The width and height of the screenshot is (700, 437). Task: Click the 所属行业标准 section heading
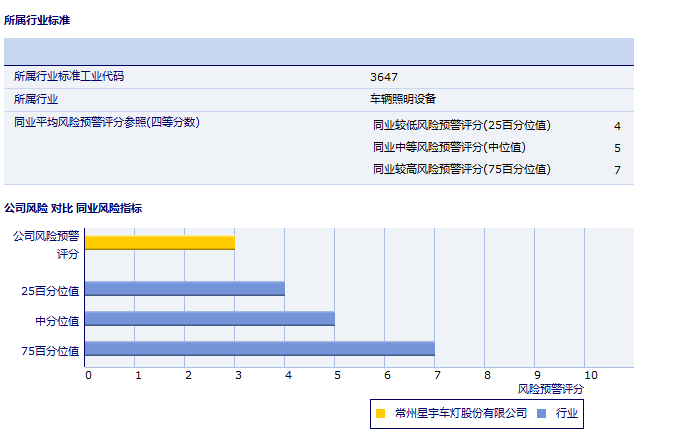pyautogui.click(x=37, y=20)
